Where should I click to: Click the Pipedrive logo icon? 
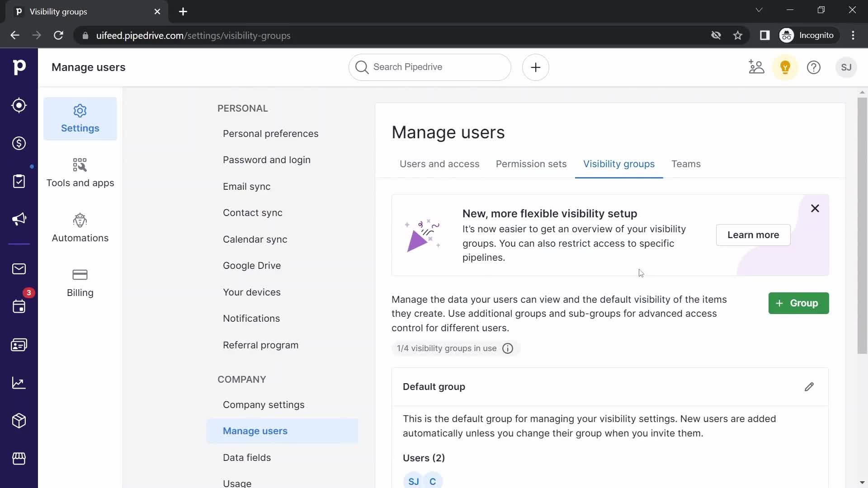pyautogui.click(x=19, y=67)
